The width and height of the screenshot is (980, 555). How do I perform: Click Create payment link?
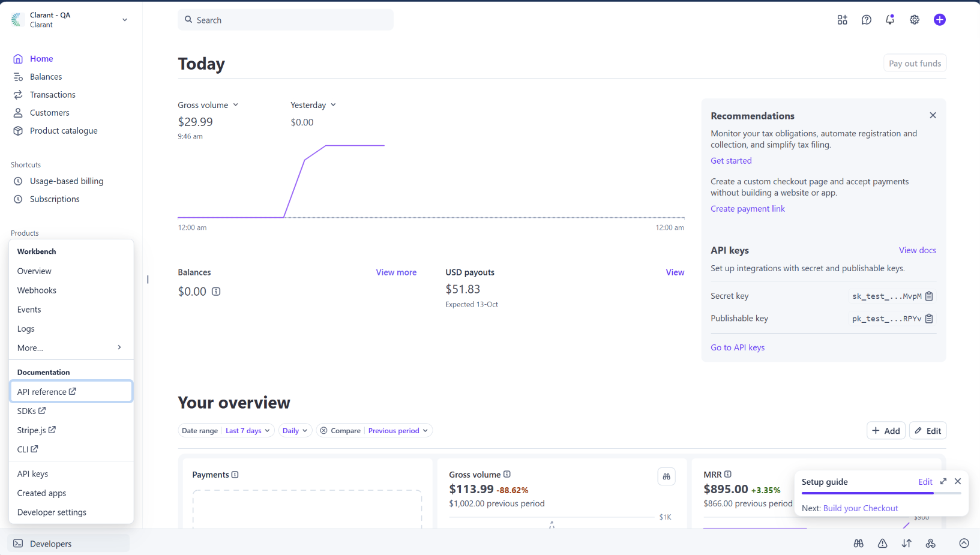click(748, 209)
